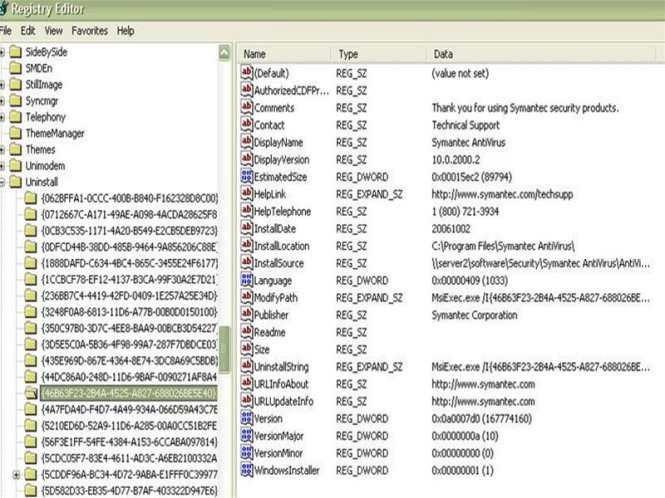665x498 pixels.
Task: Click the data 'Thank you for using Symantec security products.'
Action: pyautogui.click(x=525, y=108)
